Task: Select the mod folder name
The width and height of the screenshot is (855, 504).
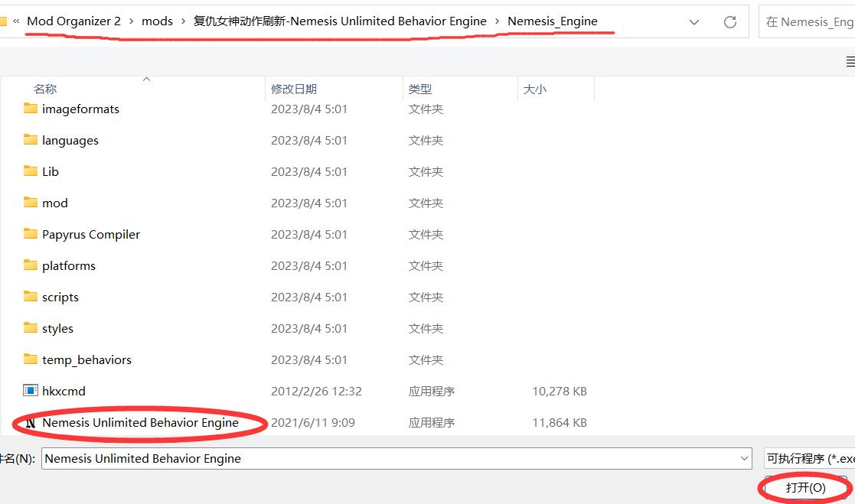Action: (x=55, y=203)
